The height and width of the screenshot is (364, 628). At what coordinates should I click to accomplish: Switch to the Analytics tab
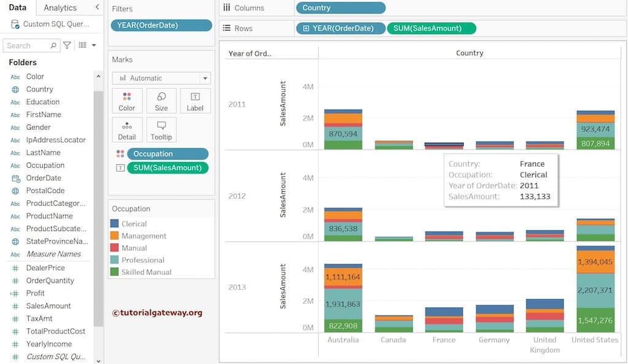(60, 7)
